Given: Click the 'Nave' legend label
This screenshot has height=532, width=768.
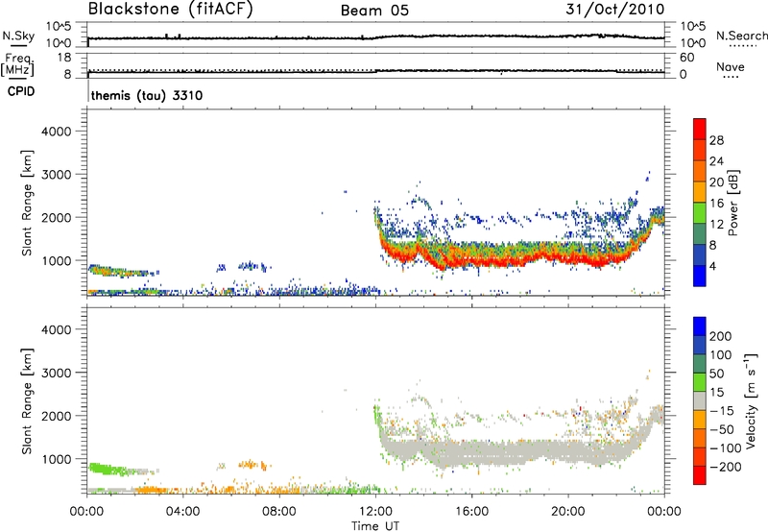Looking at the screenshot, I should (x=730, y=67).
